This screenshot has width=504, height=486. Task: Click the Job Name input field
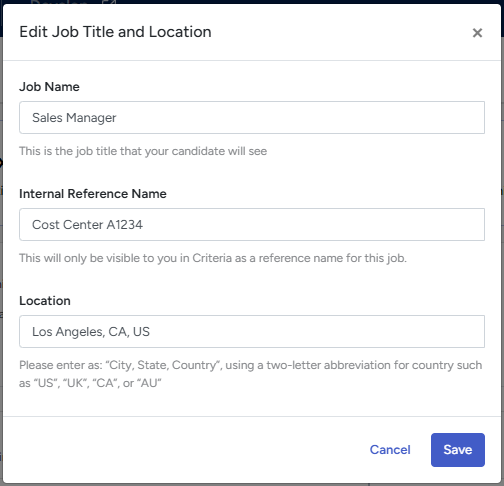click(252, 118)
